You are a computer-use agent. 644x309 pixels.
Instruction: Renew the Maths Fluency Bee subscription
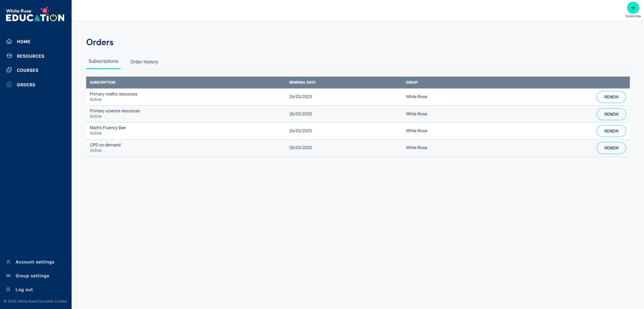tap(611, 131)
